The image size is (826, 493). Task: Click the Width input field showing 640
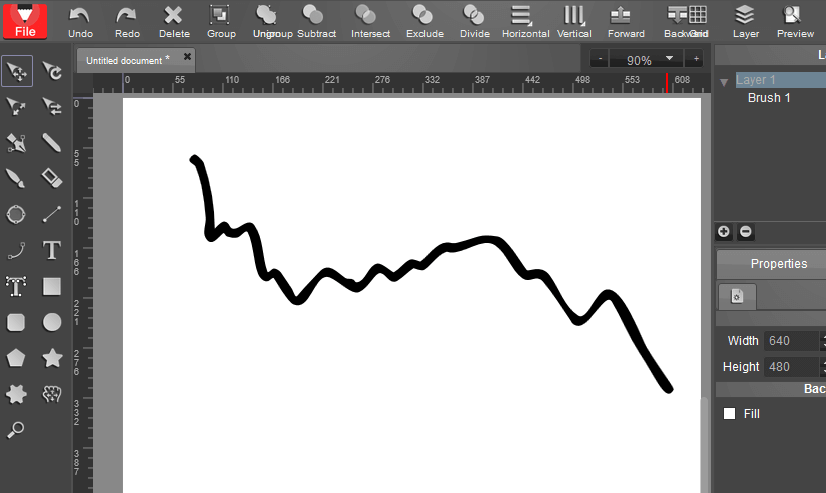793,341
